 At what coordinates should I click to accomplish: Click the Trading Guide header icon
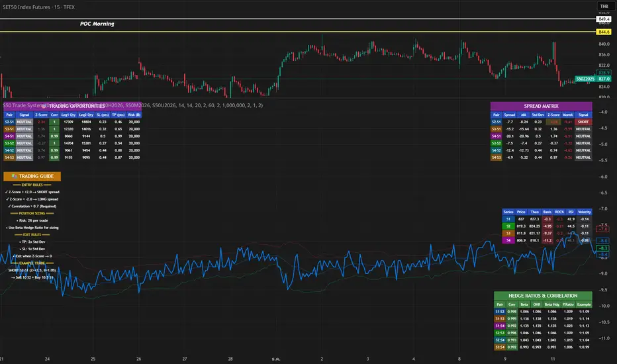[x=15, y=176]
